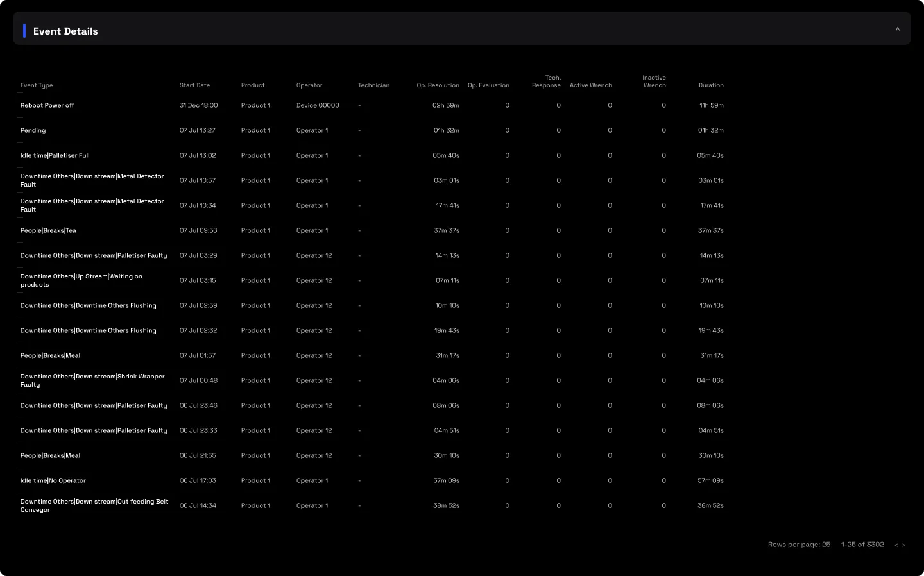The image size is (924, 576).
Task: Click the 17m 41s duration value
Action: point(712,205)
